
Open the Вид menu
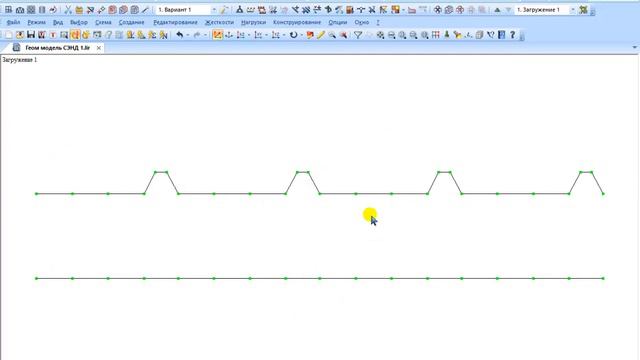click(x=58, y=22)
